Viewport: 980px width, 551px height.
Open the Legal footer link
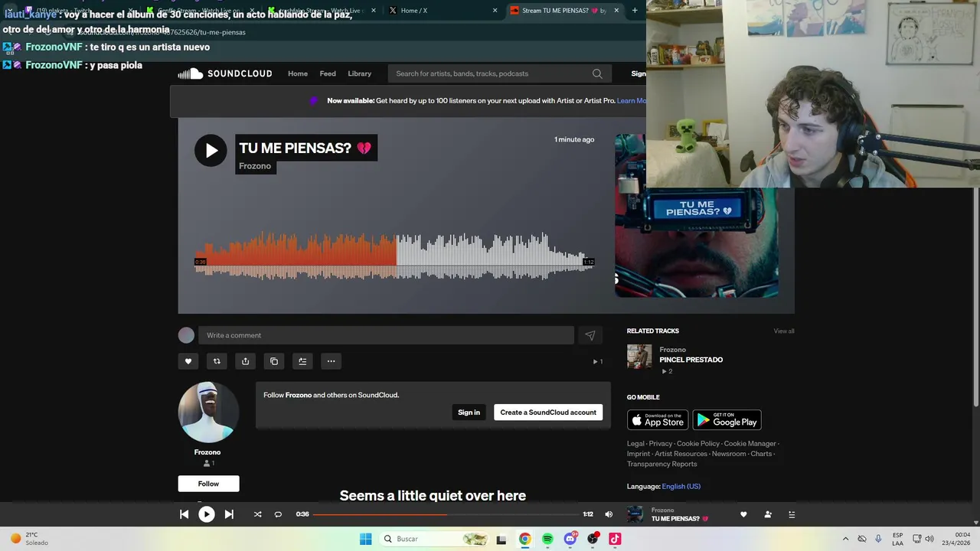pos(635,444)
